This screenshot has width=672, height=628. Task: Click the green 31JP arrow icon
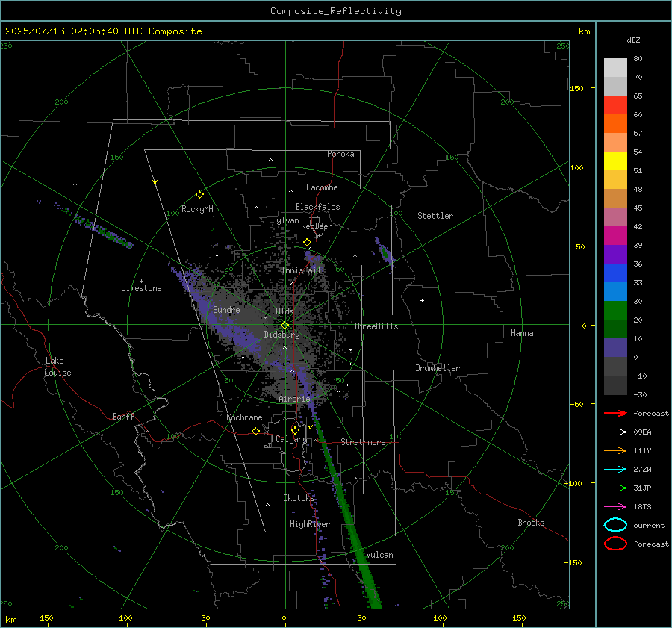click(x=615, y=488)
